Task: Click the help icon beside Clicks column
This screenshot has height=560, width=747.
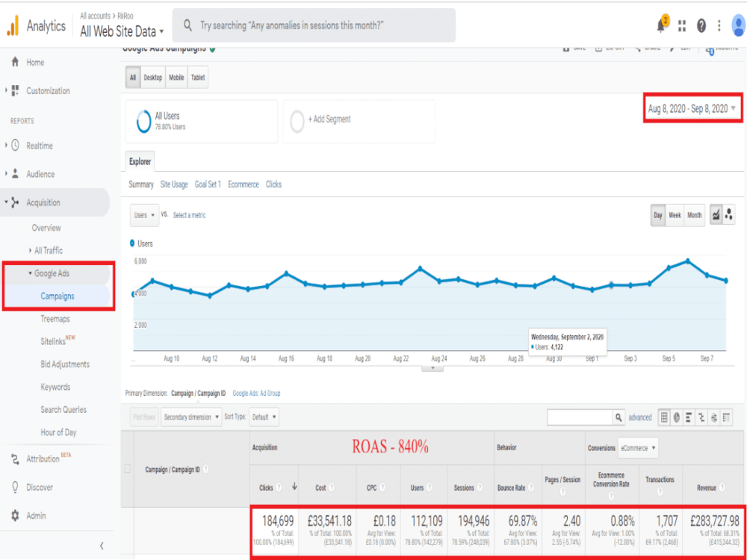Action: point(279,487)
